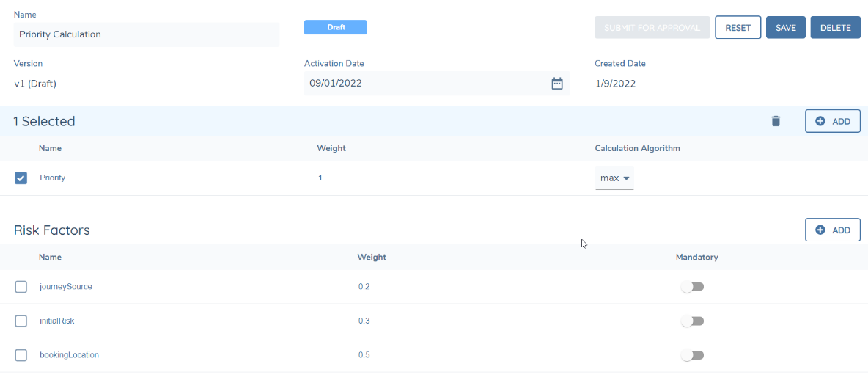This screenshot has width=868, height=383.
Task: Toggle Mandatory for bookingLocation
Action: 692,355
